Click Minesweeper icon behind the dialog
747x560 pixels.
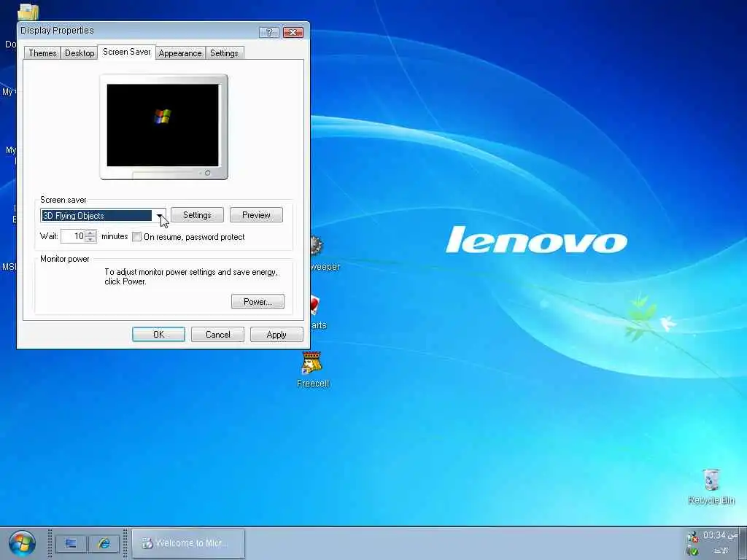[318, 246]
